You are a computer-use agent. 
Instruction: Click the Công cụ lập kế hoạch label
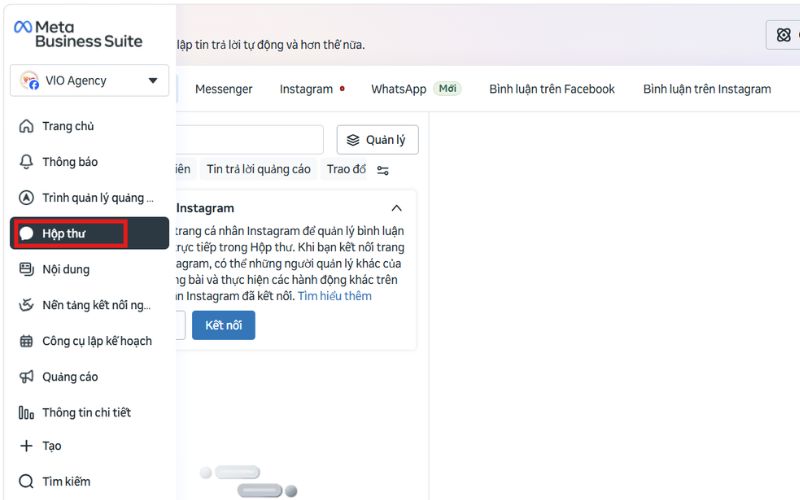point(97,341)
